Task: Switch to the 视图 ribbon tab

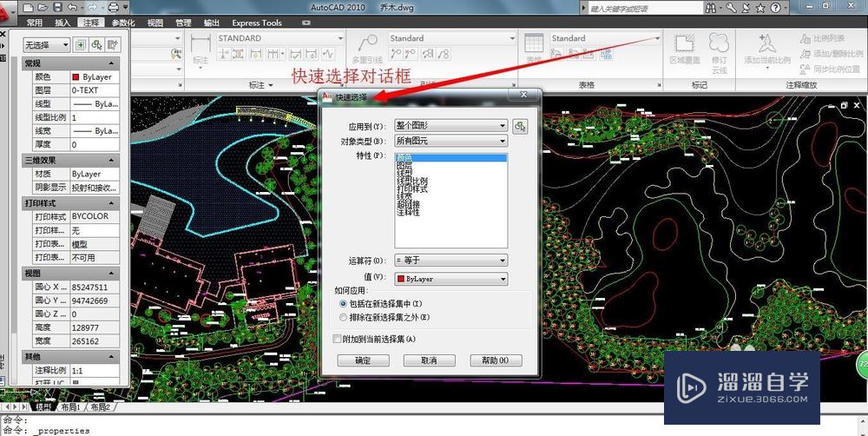Action: pos(155,23)
